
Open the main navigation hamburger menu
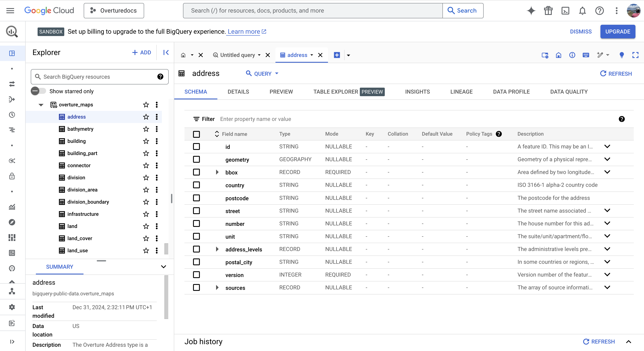10,10
